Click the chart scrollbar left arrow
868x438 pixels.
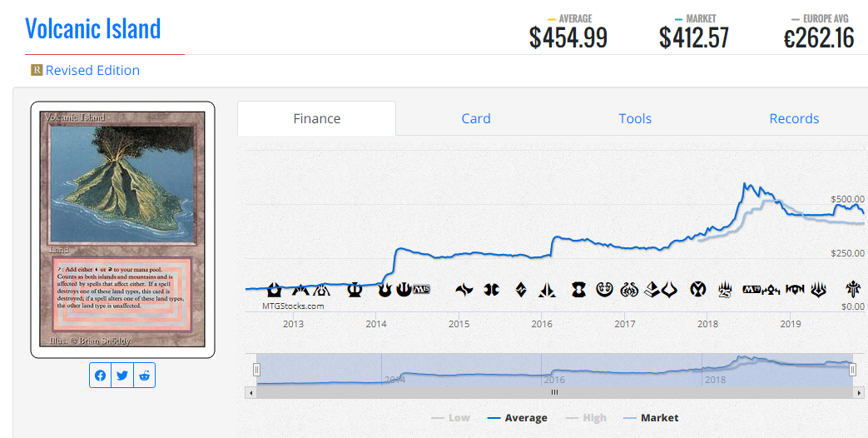250,392
